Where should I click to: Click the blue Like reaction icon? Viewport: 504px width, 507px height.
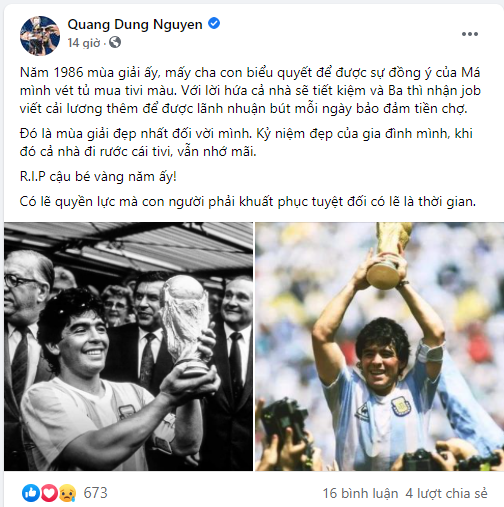[31, 493]
